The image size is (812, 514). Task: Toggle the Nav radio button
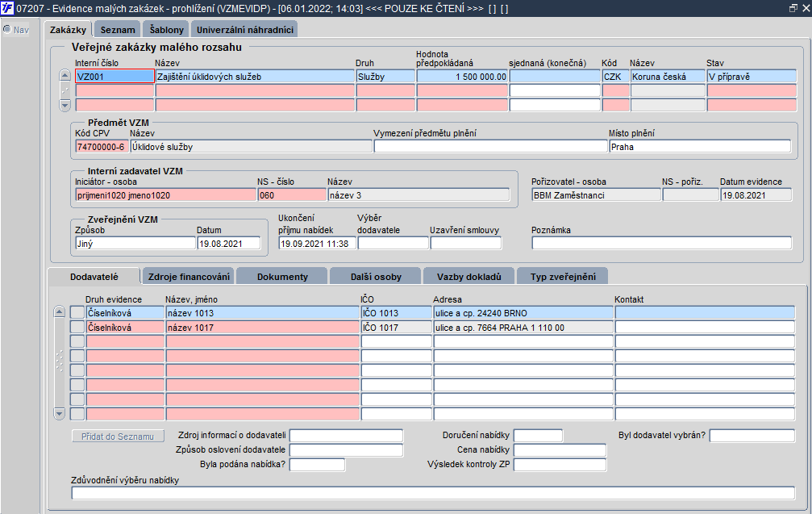click(x=7, y=30)
